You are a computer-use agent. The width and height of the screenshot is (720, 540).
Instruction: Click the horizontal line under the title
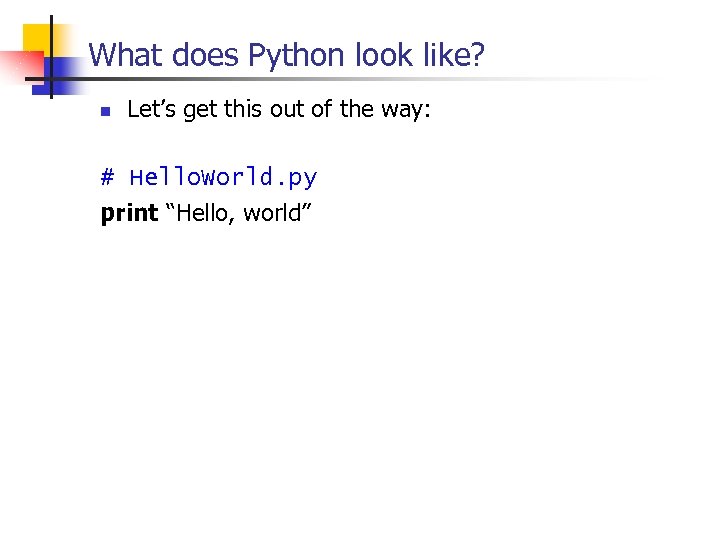tap(350, 79)
